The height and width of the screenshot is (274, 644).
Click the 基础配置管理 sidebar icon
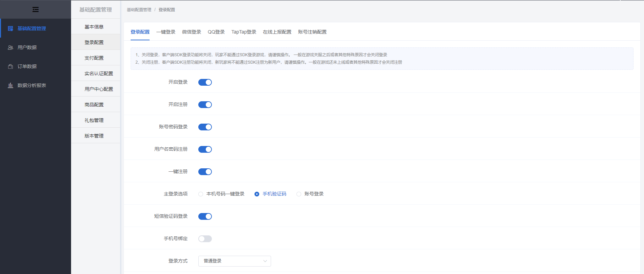(10, 28)
